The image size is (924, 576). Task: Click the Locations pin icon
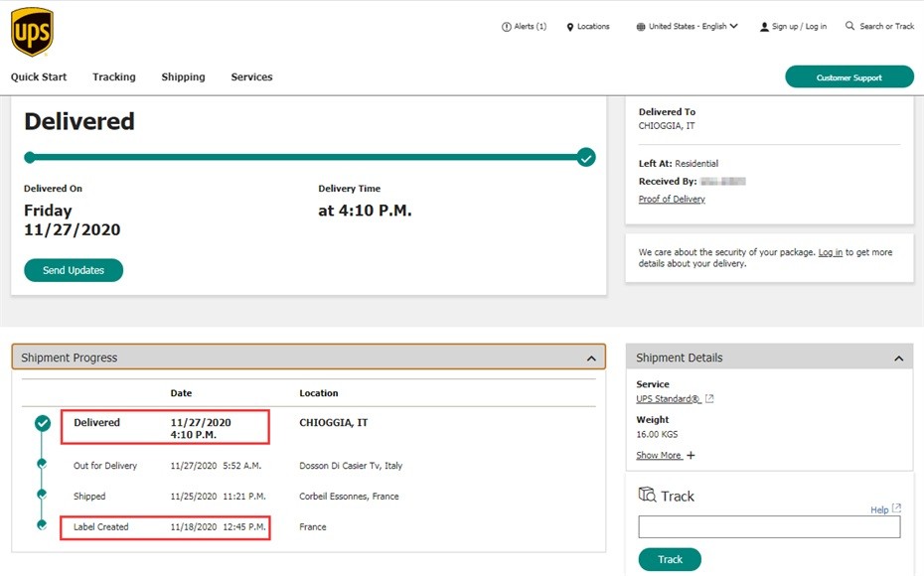coord(570,27)
